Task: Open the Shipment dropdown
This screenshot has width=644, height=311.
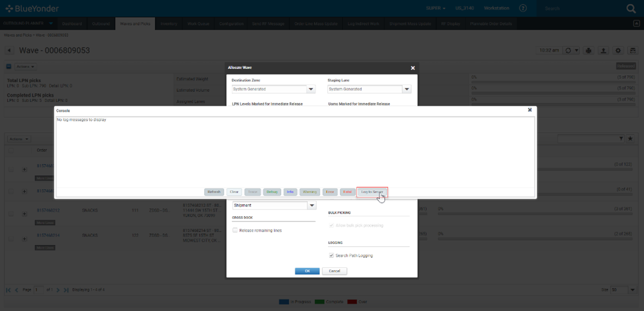Action: 312,205
